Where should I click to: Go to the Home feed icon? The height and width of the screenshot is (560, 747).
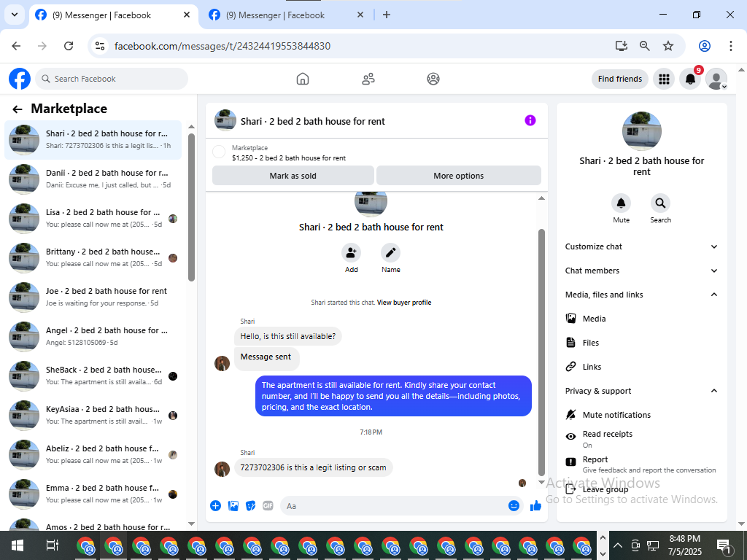click(x=303, y=79)
